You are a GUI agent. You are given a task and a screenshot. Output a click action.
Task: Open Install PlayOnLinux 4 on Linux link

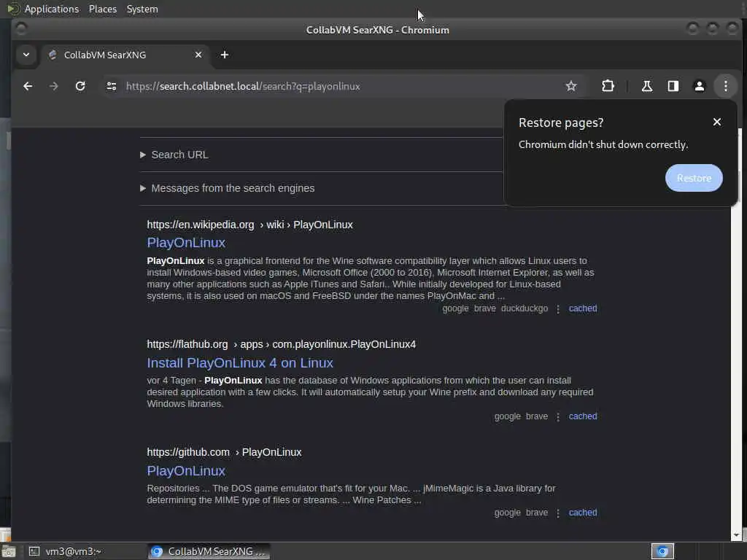(x=239, y=363)
